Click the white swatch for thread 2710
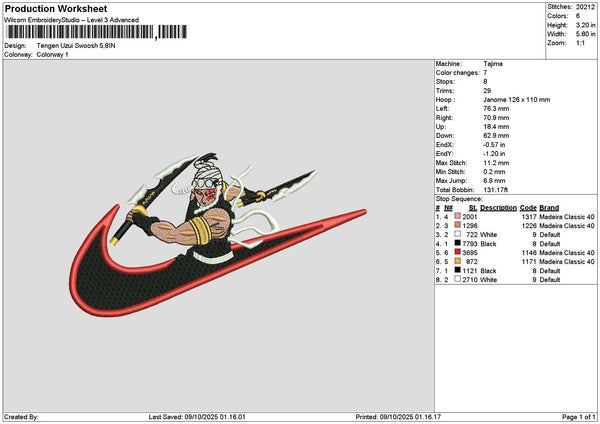600x424 pixels. click(x=457, y=279)
